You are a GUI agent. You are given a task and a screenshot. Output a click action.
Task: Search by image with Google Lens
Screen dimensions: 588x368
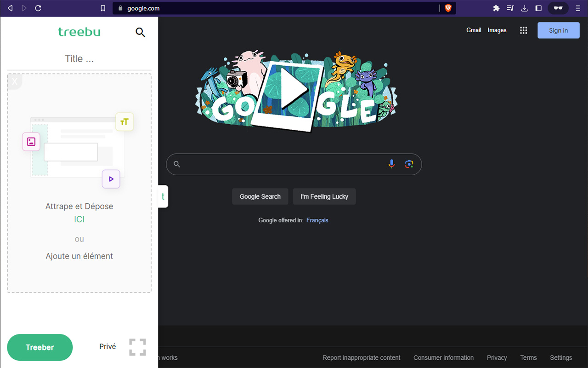(x=409, y=164)
